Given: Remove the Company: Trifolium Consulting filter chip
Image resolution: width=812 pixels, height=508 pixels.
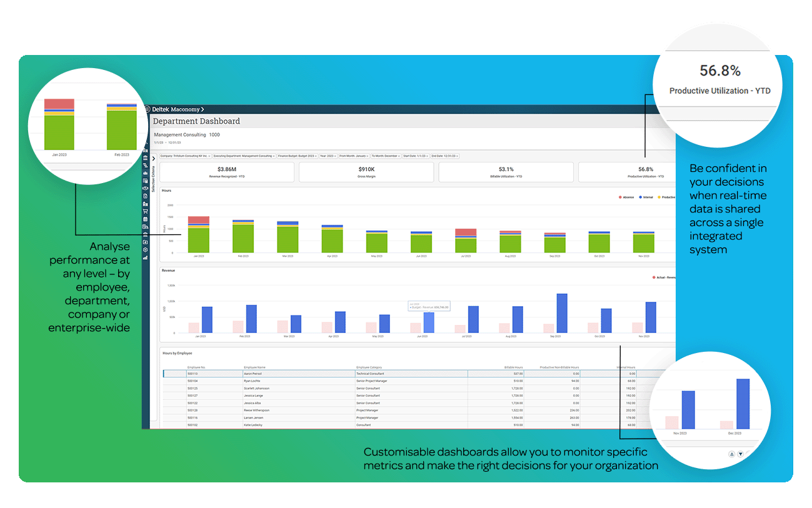Looking at the screenshot, I should coord(209,156).
